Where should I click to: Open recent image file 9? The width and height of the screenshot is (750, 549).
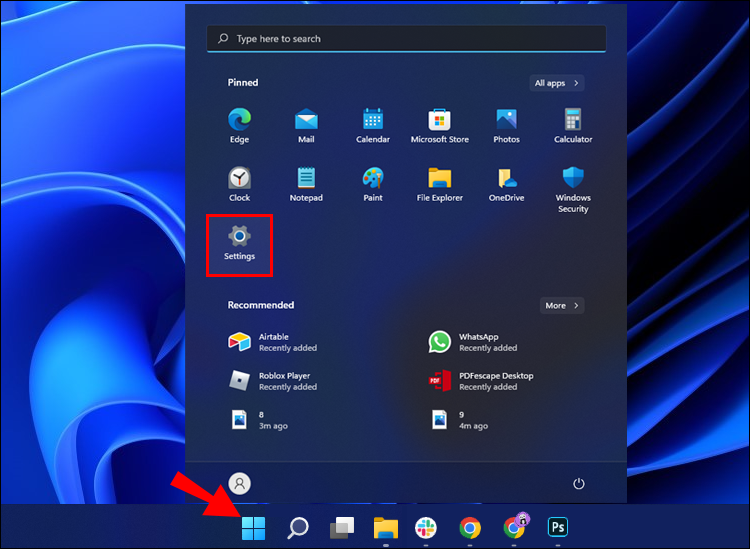click(x=459, y=420)
